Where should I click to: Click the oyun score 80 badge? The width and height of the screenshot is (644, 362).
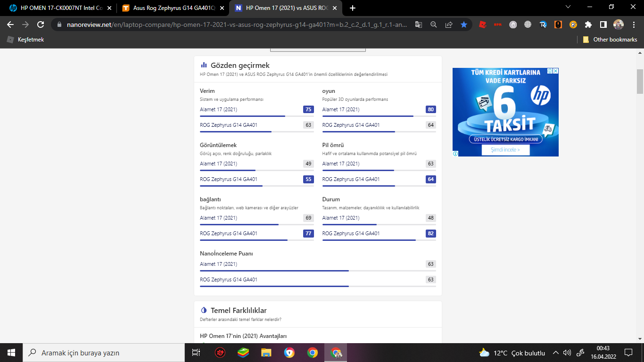[x=430, y=109]
